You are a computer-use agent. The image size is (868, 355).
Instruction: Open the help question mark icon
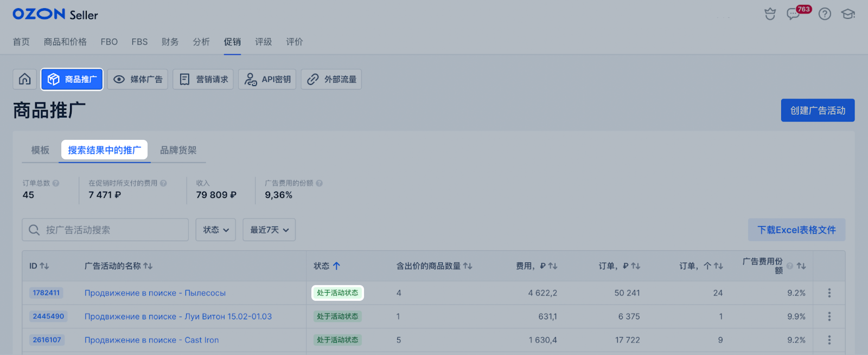(825, 14)
